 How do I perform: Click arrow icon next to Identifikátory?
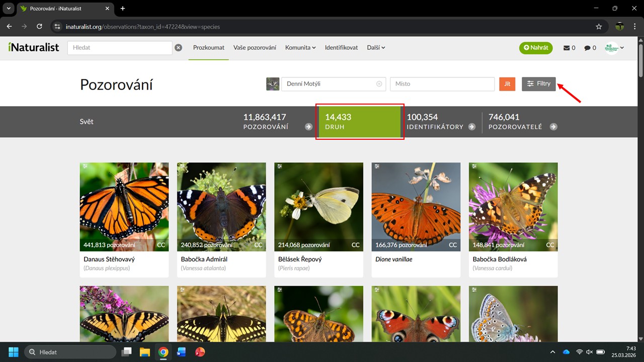click(472, 127)
